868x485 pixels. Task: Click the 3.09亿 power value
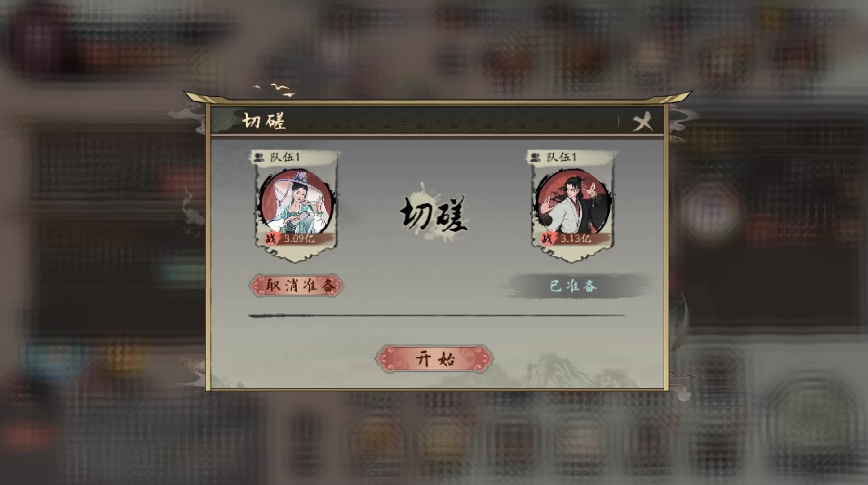click(299, 238)
